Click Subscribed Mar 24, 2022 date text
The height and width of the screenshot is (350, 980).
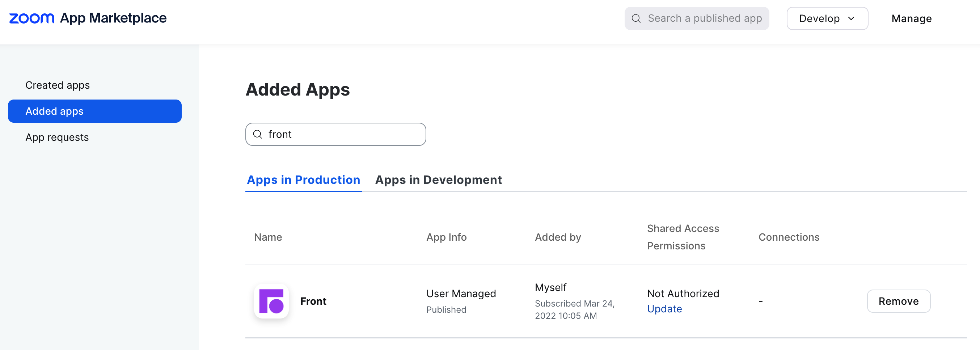tap(574, 309)
